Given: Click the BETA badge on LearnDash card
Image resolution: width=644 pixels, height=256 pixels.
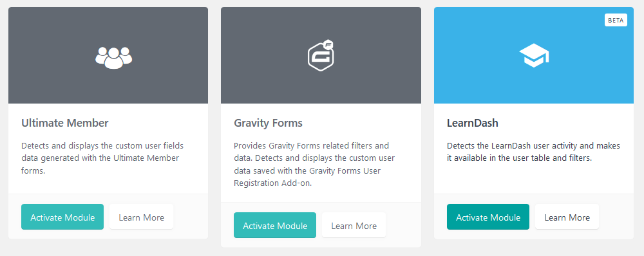Looking at the screenshot, I should tap(616, 20).
